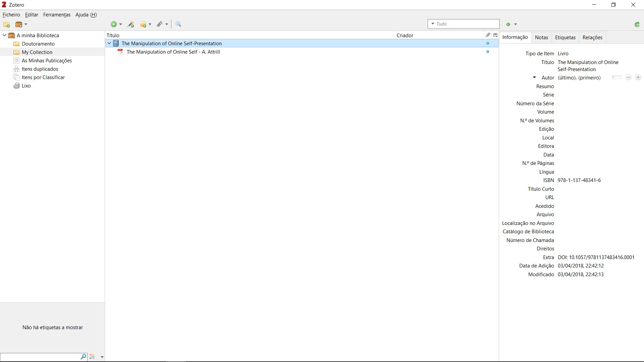Click the green locate arrow icon

[508, 24]
